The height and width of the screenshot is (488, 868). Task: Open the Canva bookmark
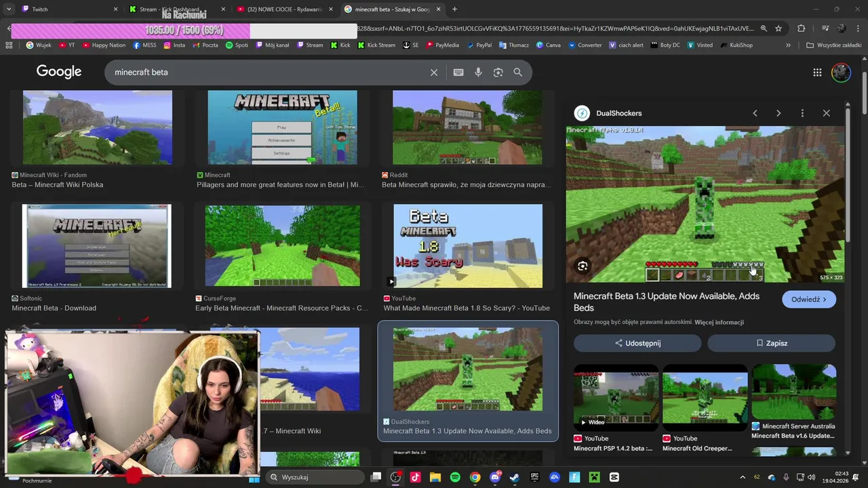548,45
